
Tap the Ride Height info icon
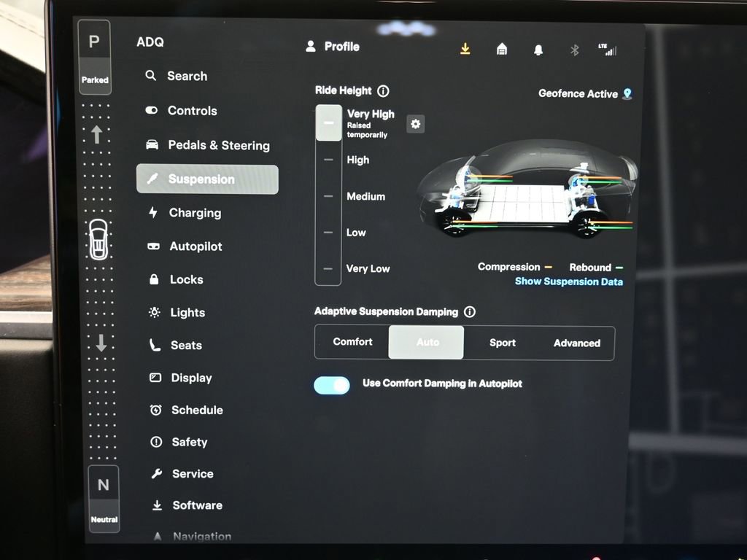tap(382, 90)
